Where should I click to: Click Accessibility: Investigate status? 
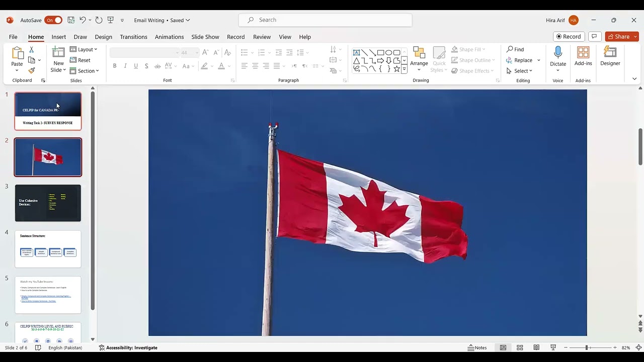[x=128, y=347]
